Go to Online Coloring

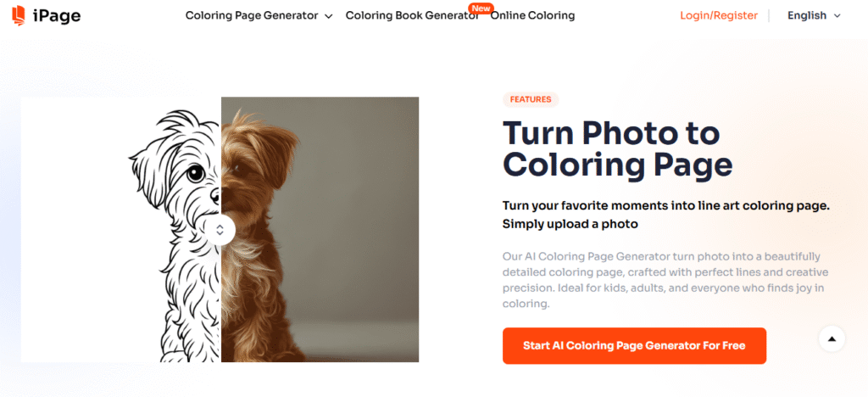(532, 15)
